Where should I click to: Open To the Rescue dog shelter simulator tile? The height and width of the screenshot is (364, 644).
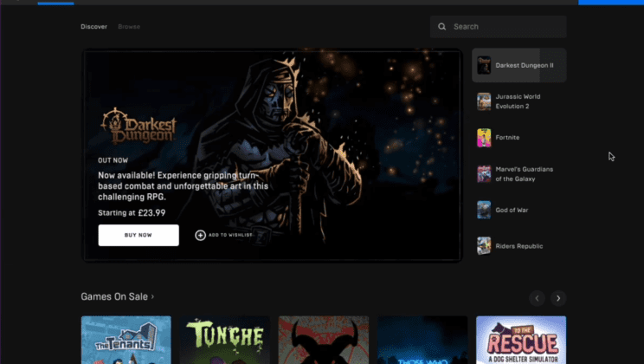(521, 340)
